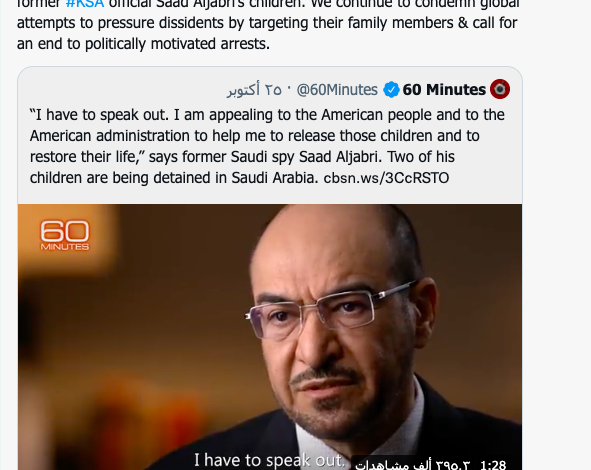Click the "American administration to help me" line
The height and width of the screenshot is (470, 591).
click(x=254, y=136)
